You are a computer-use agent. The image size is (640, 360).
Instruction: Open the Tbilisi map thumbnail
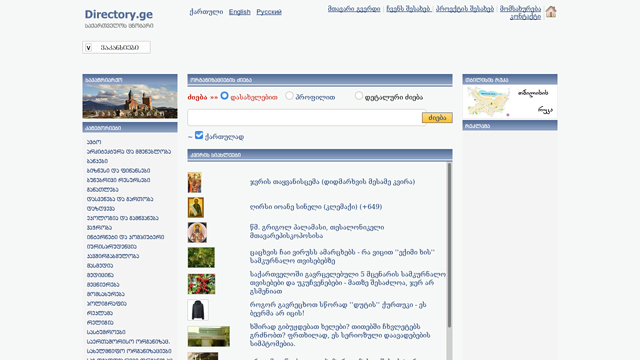click(488, 102)
